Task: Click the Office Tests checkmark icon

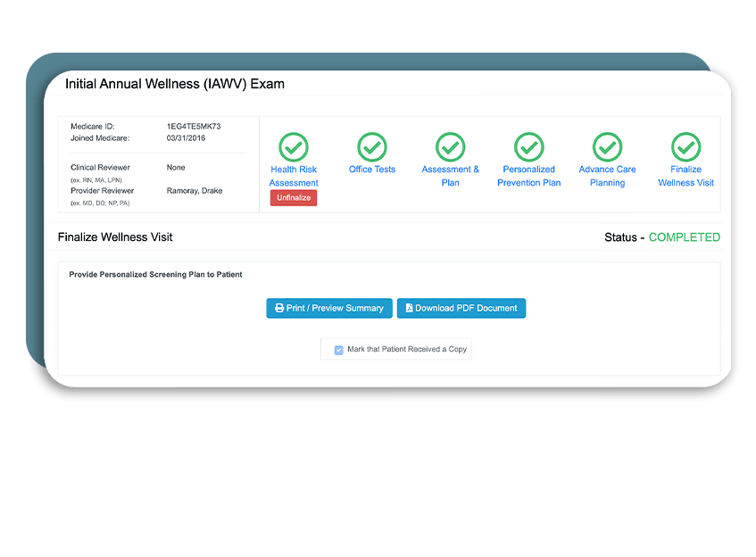Action: click(372, 146)
